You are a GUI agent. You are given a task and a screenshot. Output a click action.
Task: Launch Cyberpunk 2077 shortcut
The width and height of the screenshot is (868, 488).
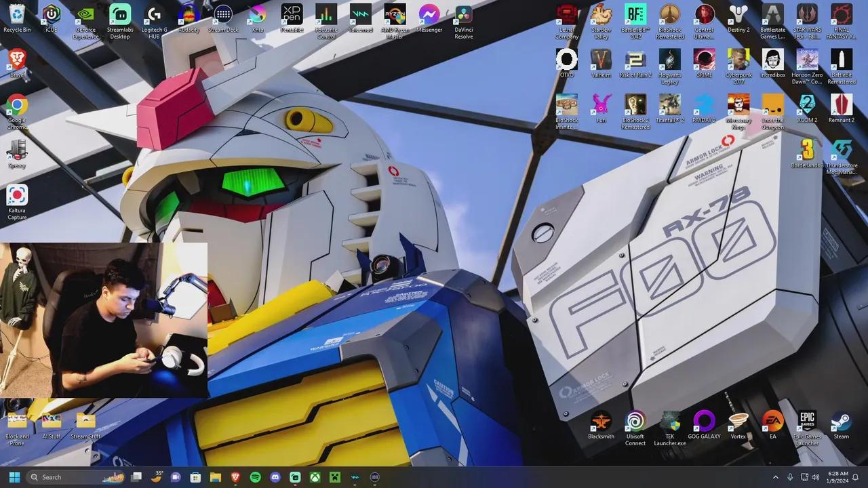pyautogui.click(x=738, y=66)
